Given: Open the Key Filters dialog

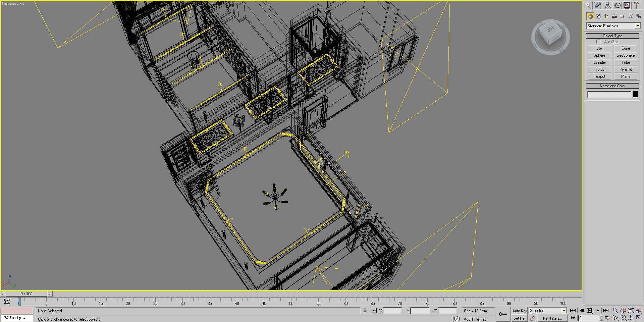Looking at the screenshot, I should pos(552,318).
